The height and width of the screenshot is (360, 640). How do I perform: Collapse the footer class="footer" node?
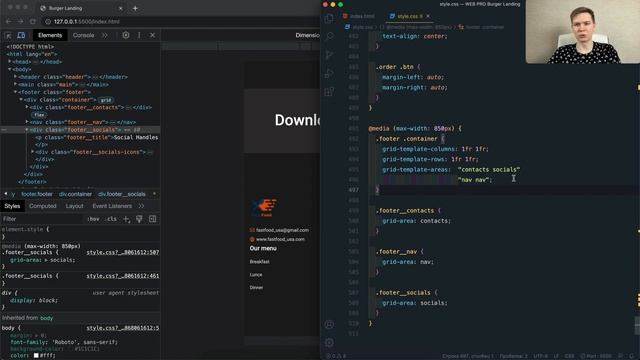(16, 92)
